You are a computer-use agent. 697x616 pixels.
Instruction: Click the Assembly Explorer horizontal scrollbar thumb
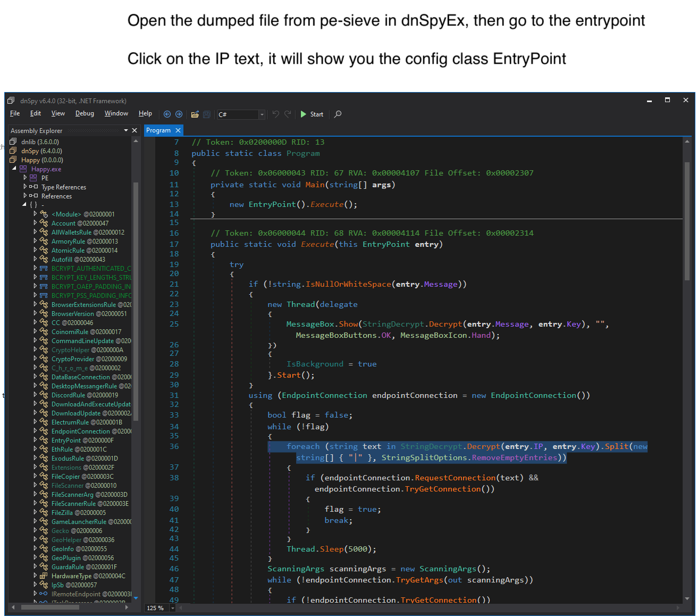(x=51, y=607)
